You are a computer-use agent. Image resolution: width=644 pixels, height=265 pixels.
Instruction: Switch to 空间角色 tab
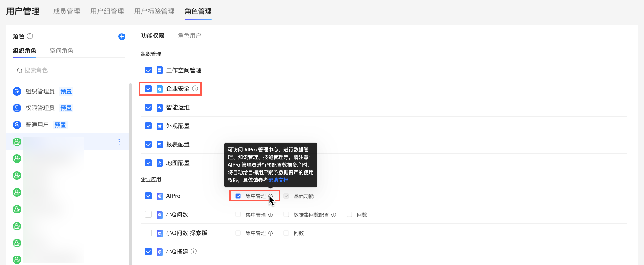tap(61, 51)
